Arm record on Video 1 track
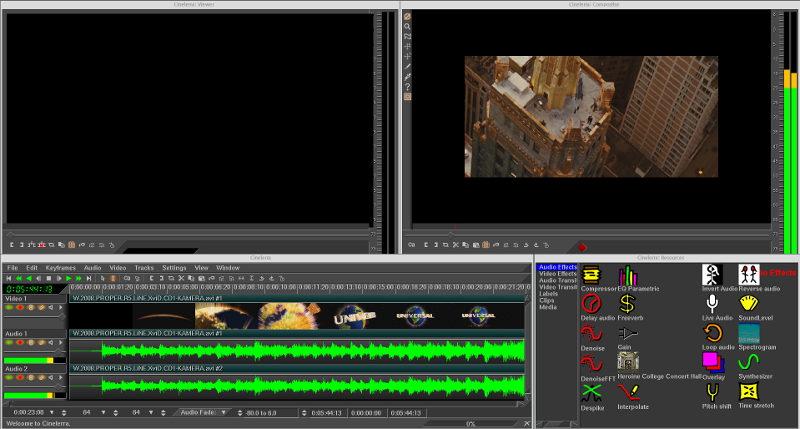 tap(20, 308)
